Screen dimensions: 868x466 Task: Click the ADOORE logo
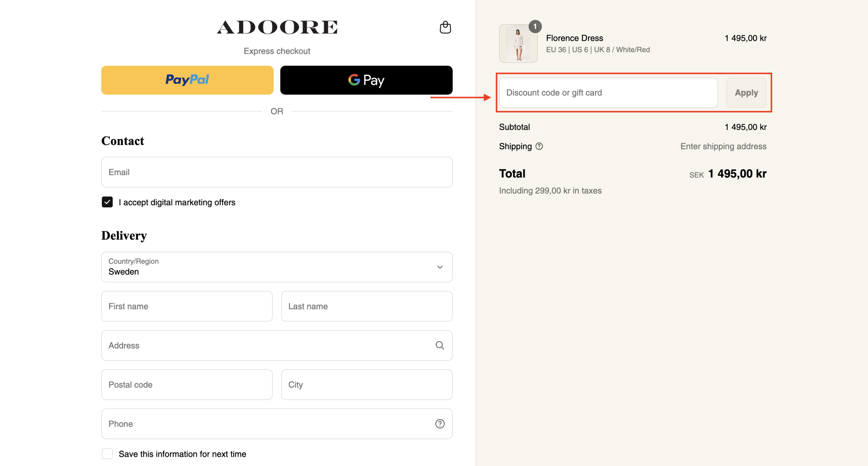tap(277, 27)
